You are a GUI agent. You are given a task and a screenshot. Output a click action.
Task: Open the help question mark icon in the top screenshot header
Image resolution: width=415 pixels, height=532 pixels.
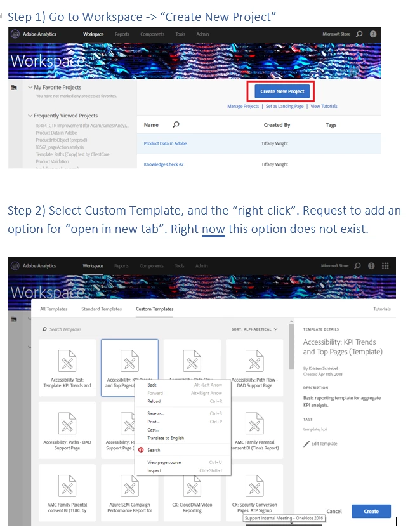pos(373,34)
